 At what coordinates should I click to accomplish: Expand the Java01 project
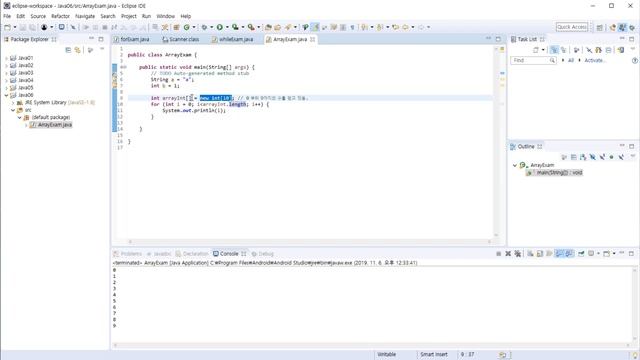(6, 58)
